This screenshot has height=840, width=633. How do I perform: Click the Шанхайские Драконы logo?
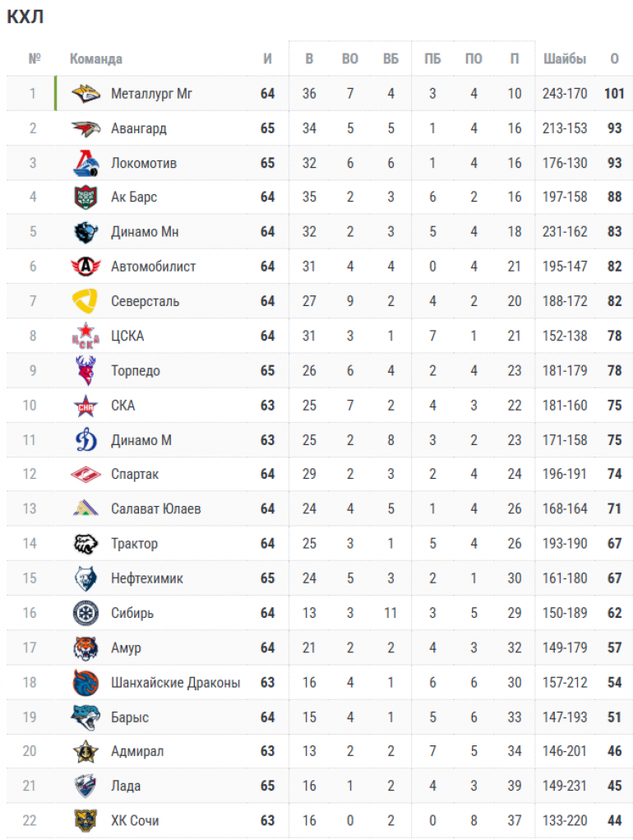click(x=85, y=682)
